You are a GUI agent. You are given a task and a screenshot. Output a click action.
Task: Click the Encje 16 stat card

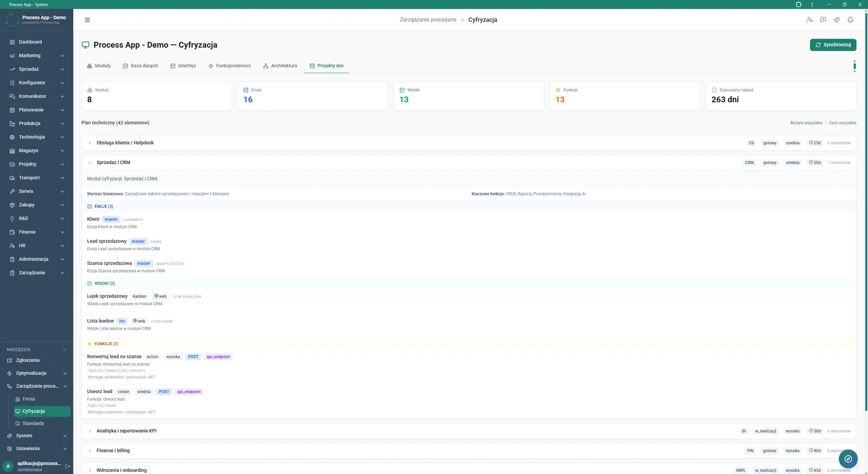312,96
